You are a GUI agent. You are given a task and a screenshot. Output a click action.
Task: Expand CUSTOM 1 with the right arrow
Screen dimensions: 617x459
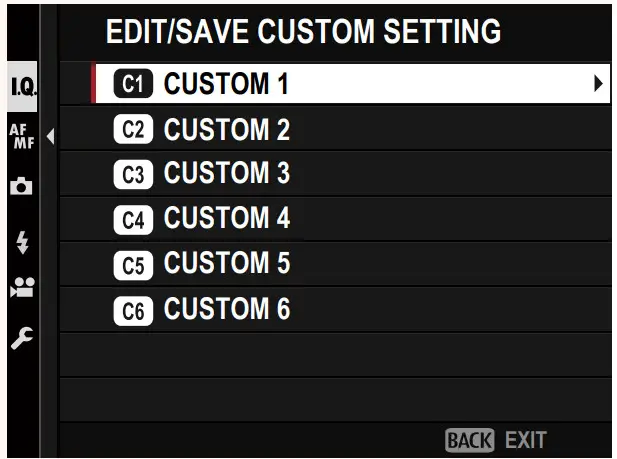point(598,85)
